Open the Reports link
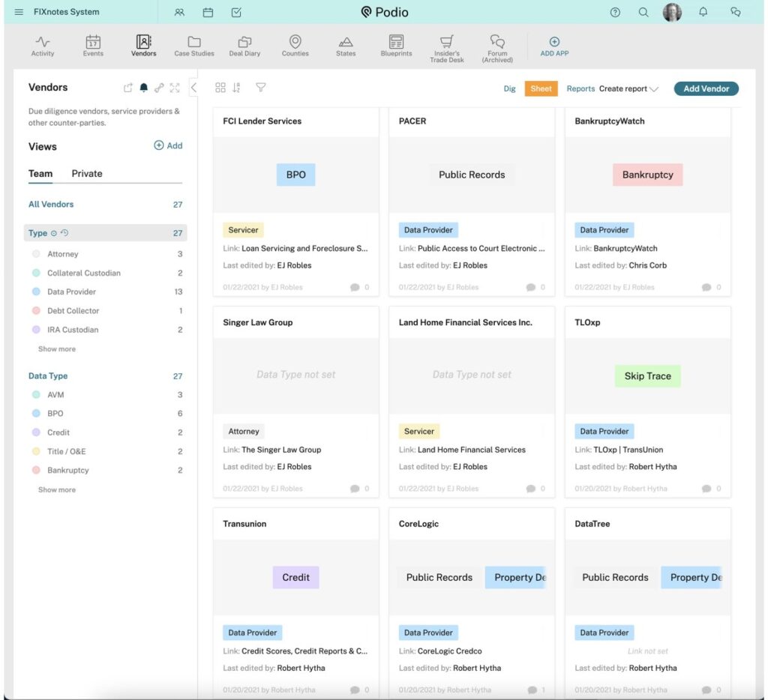Viewport: 768px width, 700px height. pos(580,88)
